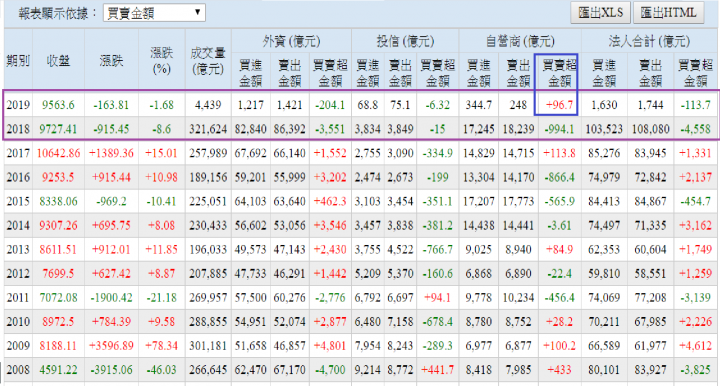Select the 2011 period cell
Image resolution: width=720 pixels, height=386 pixels.
click(18, 297)
